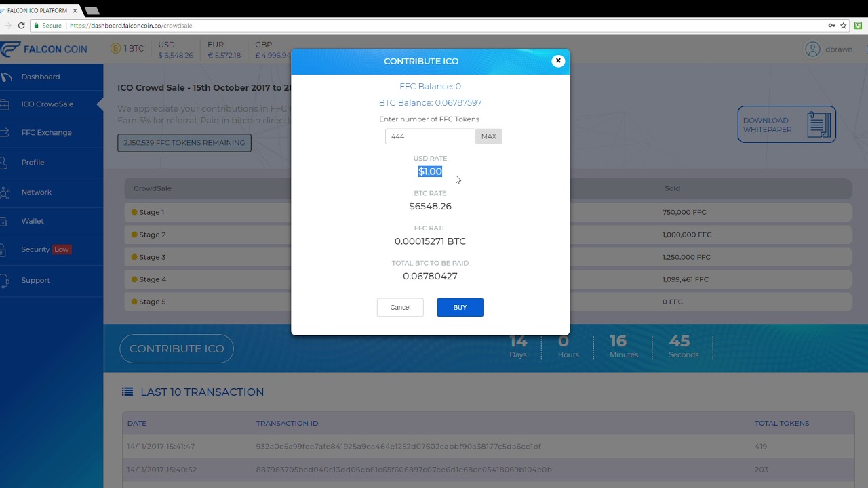Click the FFC Exchange arrows icon
The height and width of the screenshot is (488, 868).
(x=4, y=133)
